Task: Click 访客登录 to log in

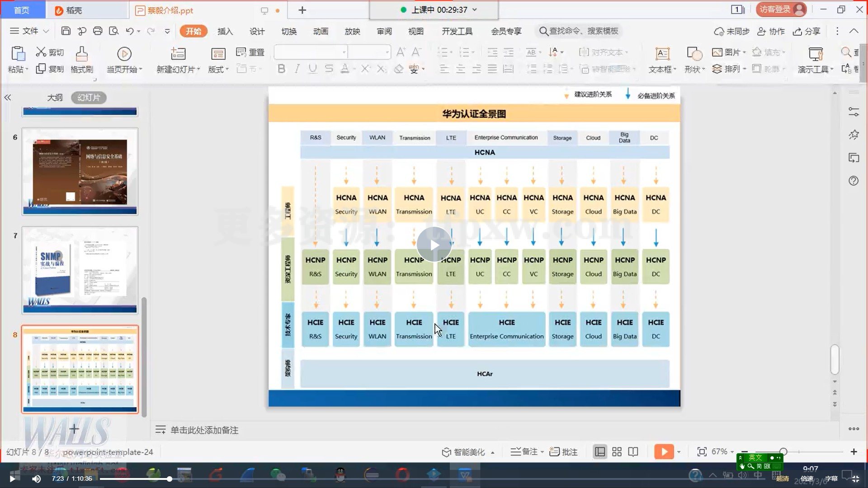Action: (x=775, y=9)
